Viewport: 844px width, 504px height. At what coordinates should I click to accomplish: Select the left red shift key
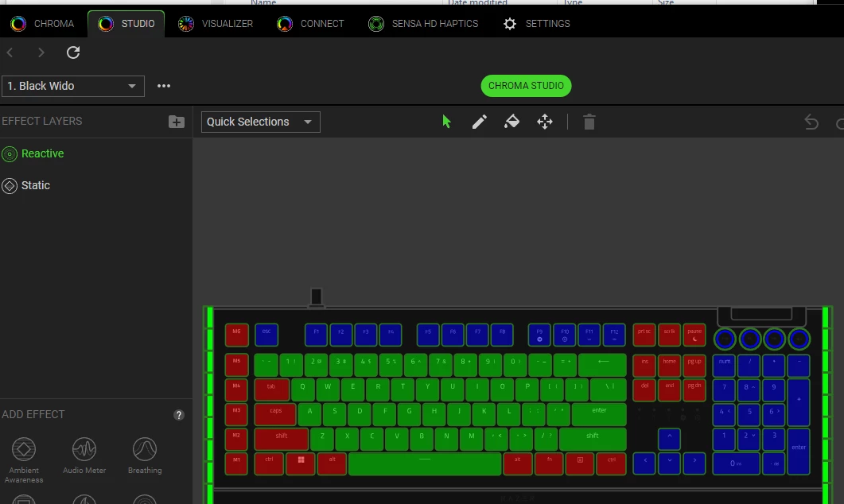[281, 439]
